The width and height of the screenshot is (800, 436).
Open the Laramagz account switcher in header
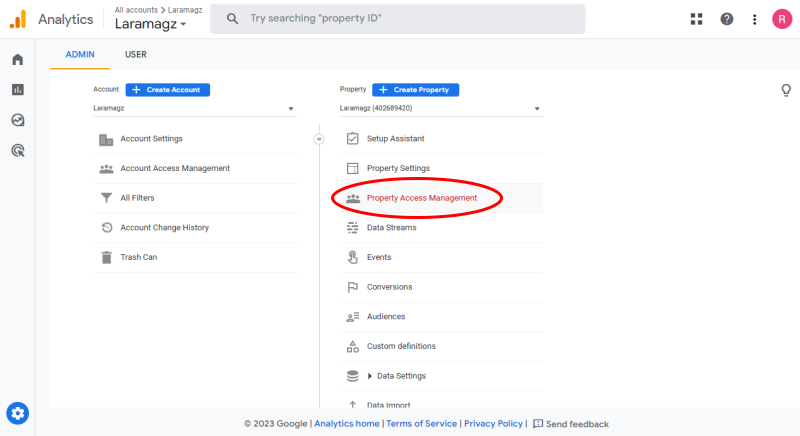[x=151, y=24]
